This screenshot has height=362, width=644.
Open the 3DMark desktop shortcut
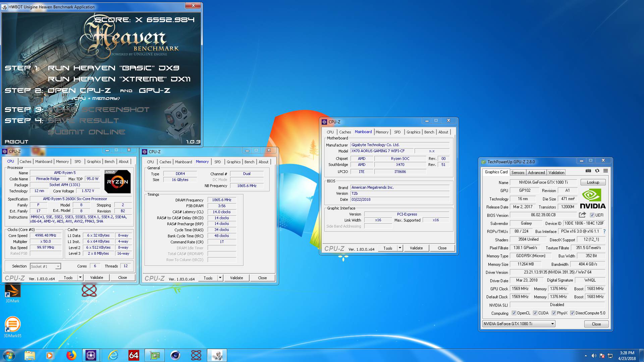12,294
